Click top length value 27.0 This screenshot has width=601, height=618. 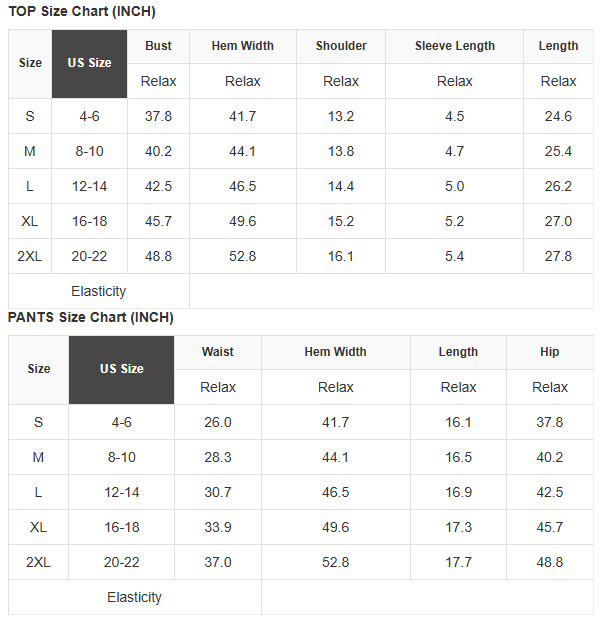tap(558, 221)
